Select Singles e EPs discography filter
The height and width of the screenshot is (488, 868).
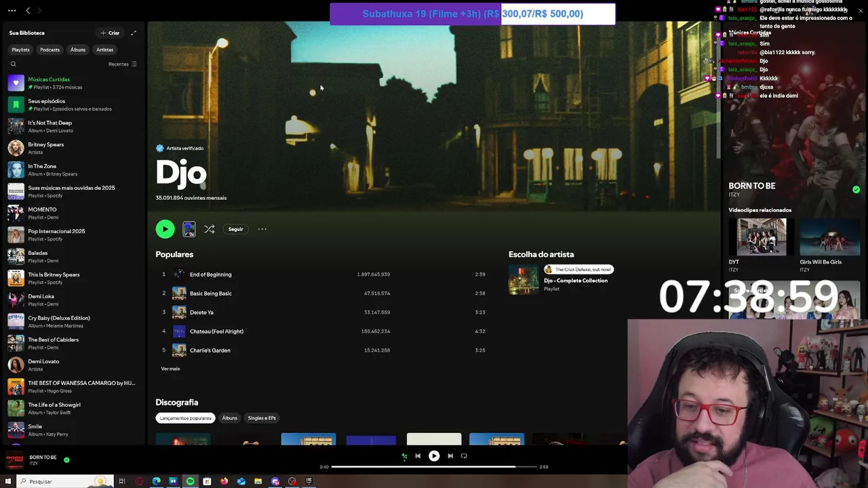[x=262, y=418]
